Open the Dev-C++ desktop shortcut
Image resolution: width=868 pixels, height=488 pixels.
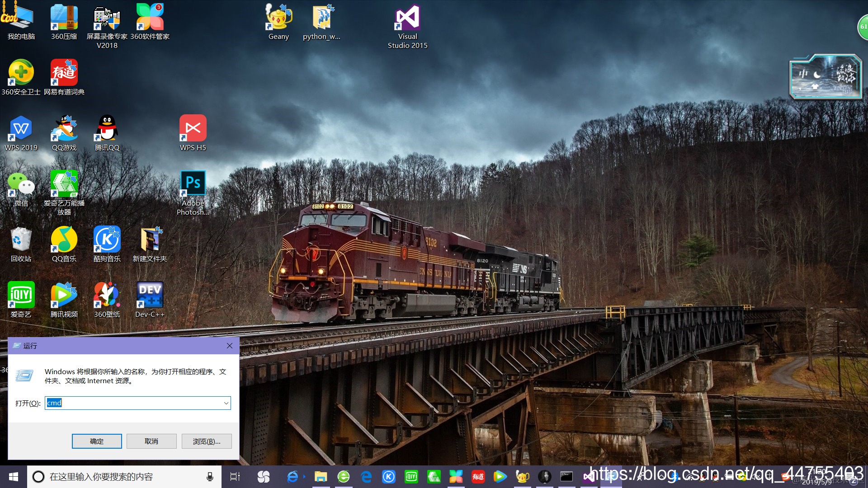coord(150,295)
